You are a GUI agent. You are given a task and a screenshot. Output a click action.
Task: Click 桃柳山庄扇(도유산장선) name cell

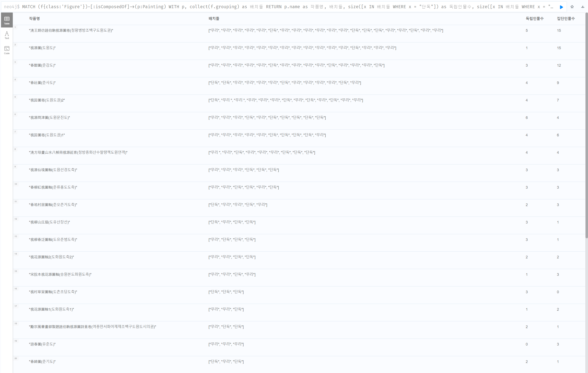(x=50, y=222)
